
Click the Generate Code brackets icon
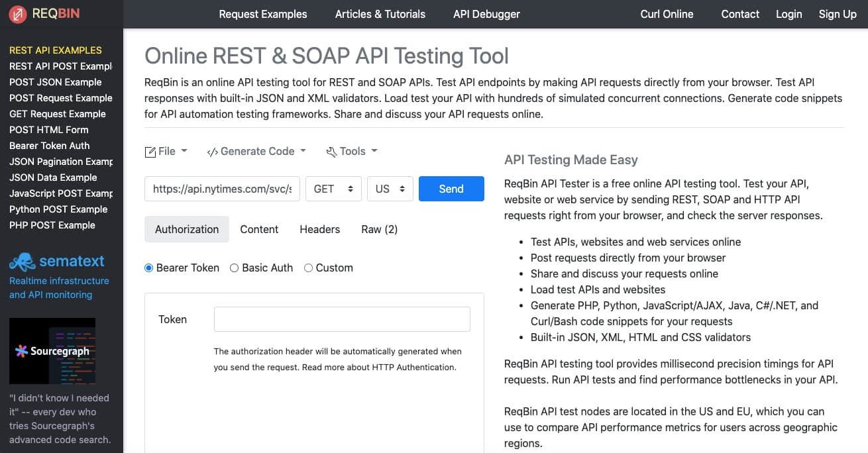point(212,152)
